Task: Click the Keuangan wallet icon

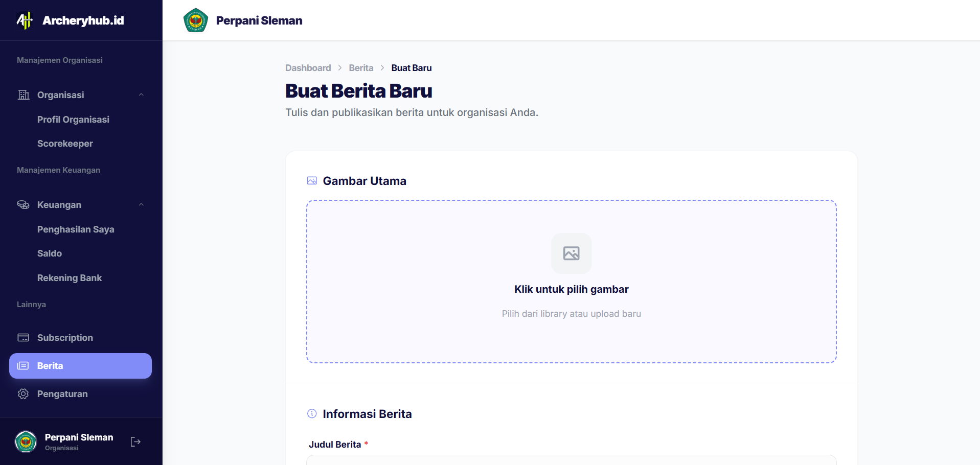Action: [24, 204]
